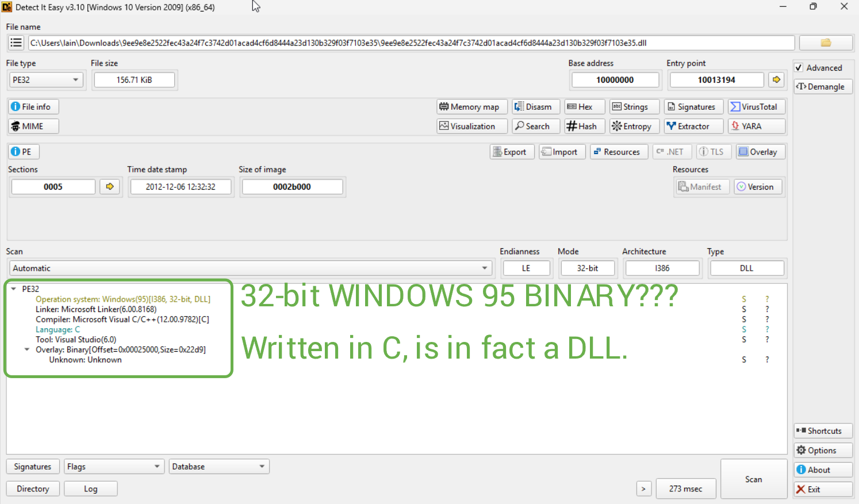Select the Linker result row
Viewport: 859px width, 504px height.
click(x=95, y=309)
